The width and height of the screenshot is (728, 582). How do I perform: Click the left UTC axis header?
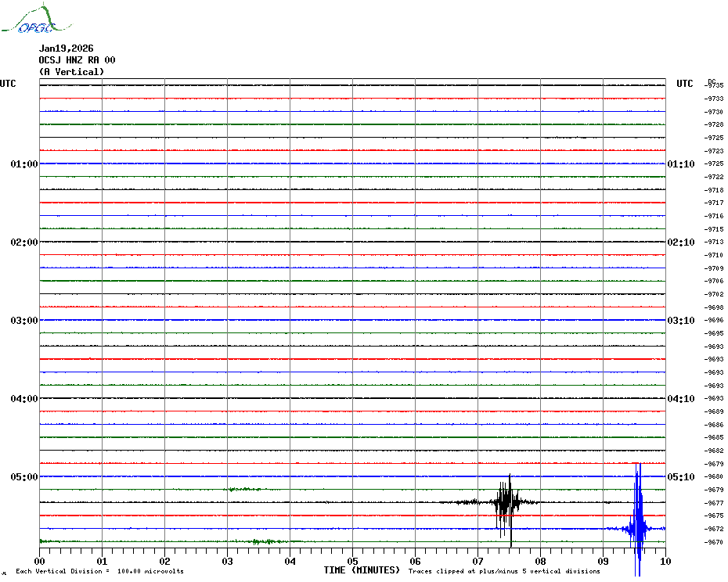(8, 84)
